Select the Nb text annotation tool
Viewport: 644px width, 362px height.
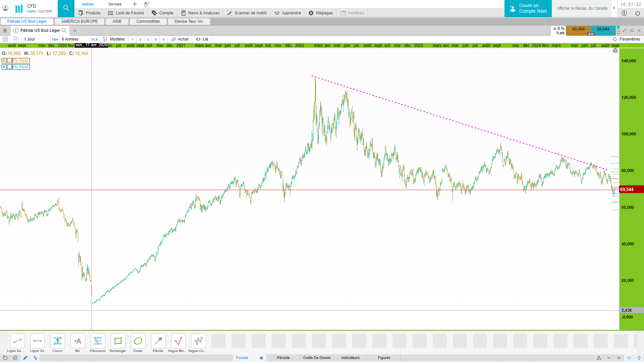77,341
